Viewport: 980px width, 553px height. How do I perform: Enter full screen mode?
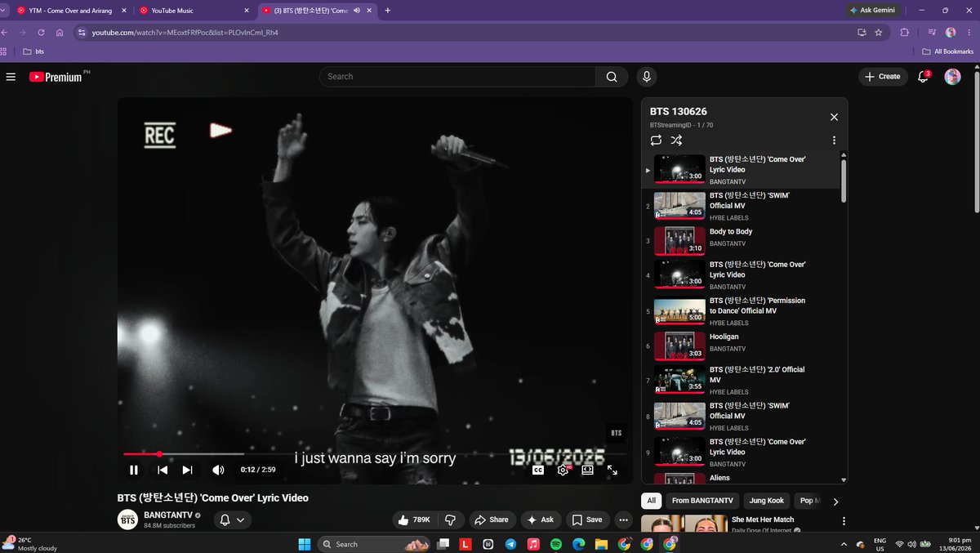[x=612, y=470]
